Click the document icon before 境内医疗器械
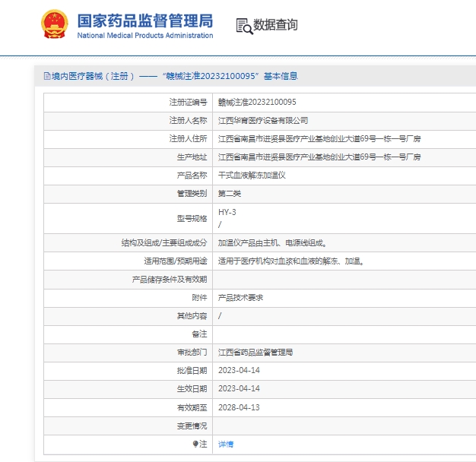Image resolution: width=476 pixels, height=462 pixels. (47, 76)
